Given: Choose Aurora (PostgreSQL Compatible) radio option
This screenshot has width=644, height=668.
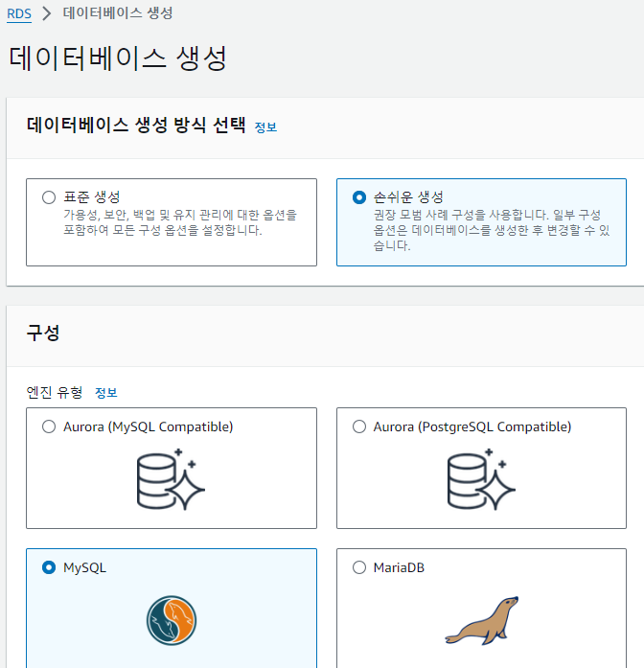Looking at the screenshot, I should pyautogui.click(x=359, y=426).
